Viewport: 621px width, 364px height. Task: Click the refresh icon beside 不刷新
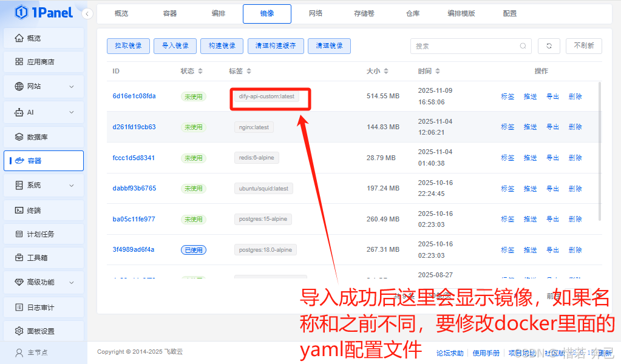[x=549, y=45]
